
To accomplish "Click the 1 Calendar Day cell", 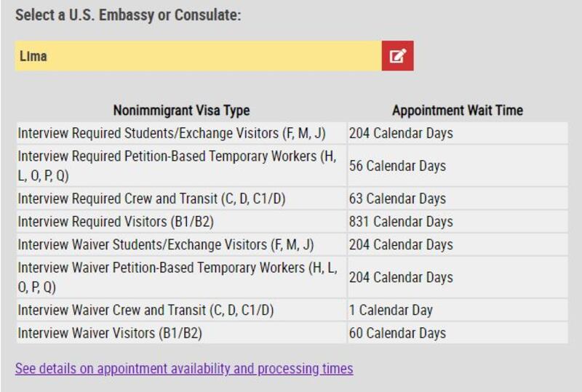I will click(x=391, y=310).
